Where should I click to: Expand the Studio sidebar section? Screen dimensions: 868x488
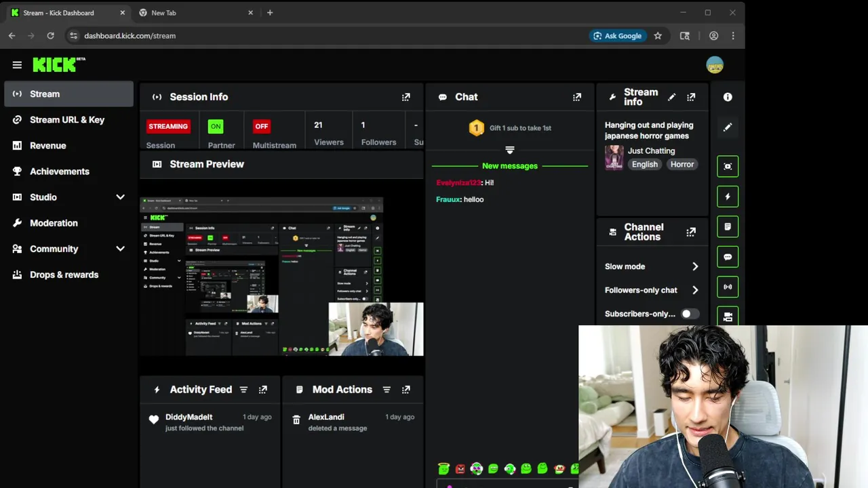120,197
